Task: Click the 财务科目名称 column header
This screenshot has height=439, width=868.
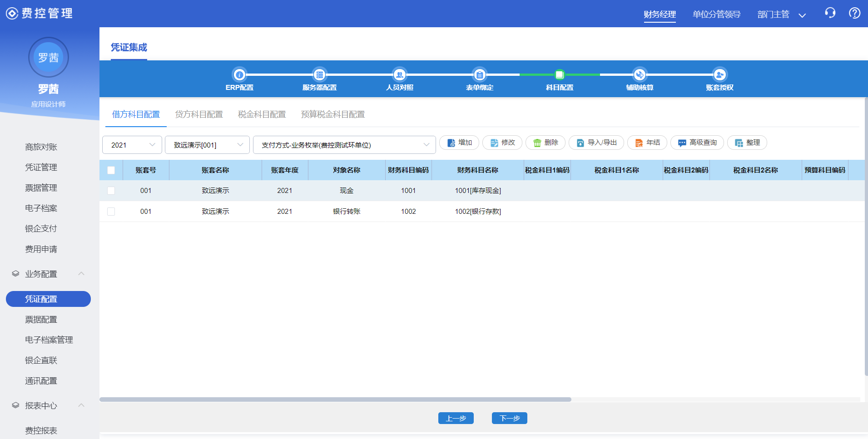Action: point(478,170)
